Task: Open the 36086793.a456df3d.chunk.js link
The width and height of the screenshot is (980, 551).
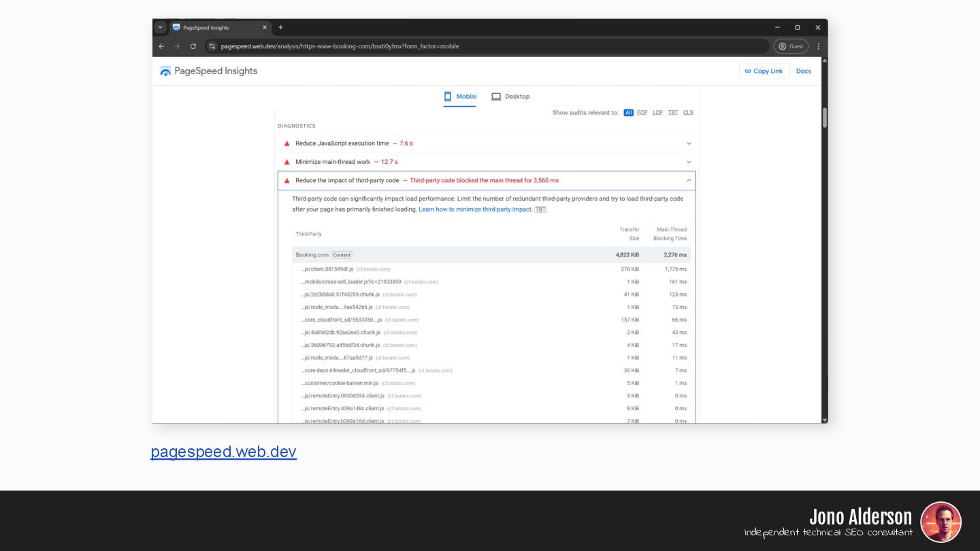Action: (x=341, y=345)
